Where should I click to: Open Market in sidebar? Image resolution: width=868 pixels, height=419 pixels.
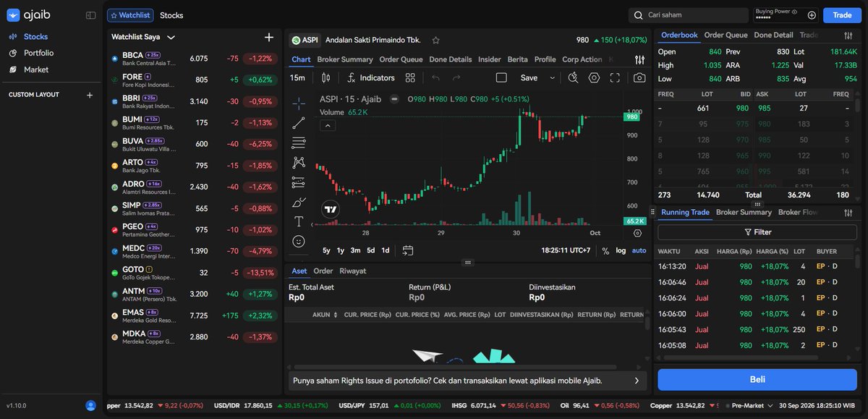pos(36,69)
